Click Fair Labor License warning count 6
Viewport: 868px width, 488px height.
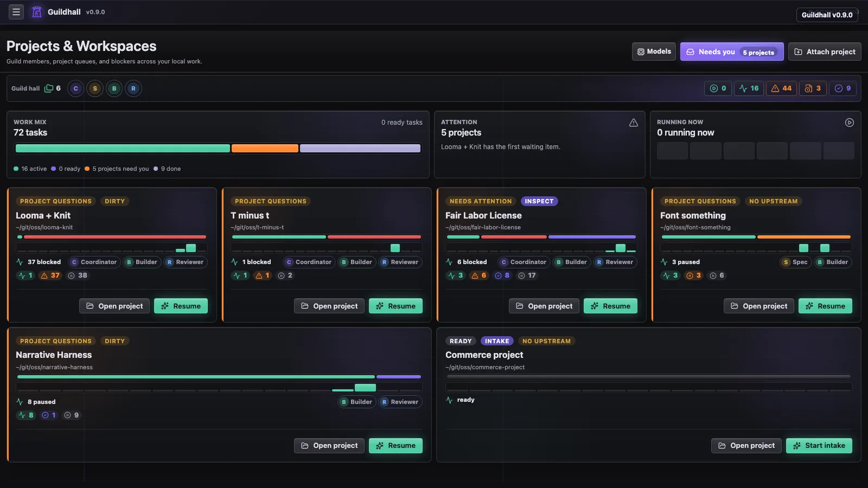(x=479, y=275)
